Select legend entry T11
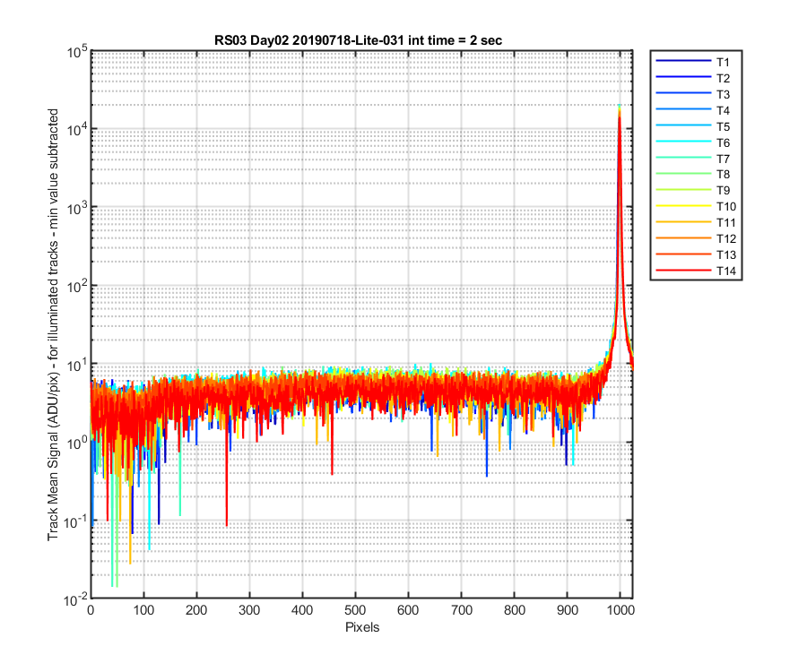This screenshot has width=807, height=672. pos(696,222)
